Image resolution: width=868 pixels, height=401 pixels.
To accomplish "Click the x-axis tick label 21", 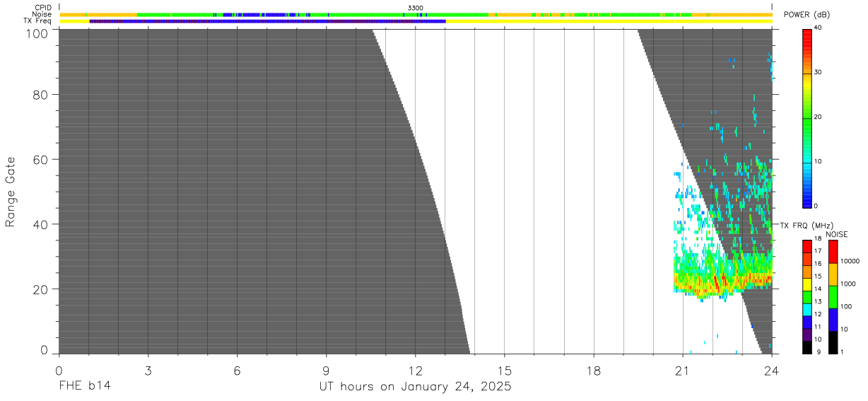I will pyautogui.click(x=683, y=371).
